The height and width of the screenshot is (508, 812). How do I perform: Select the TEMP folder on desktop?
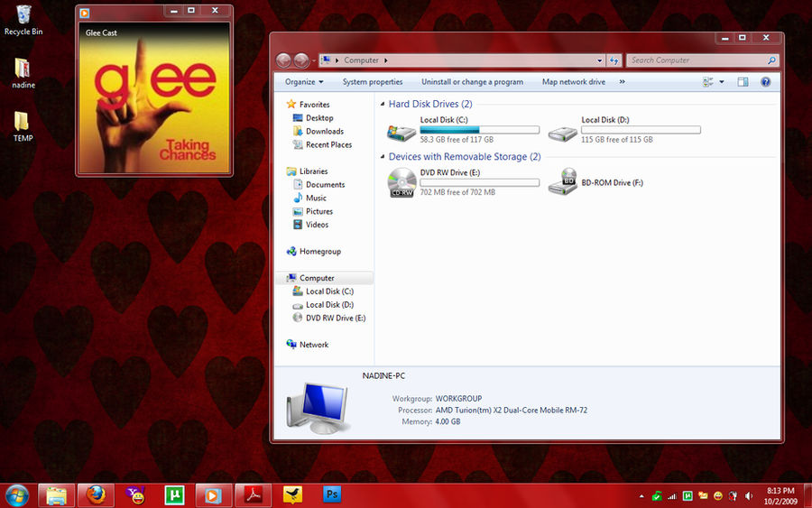[x=23, y=126]
